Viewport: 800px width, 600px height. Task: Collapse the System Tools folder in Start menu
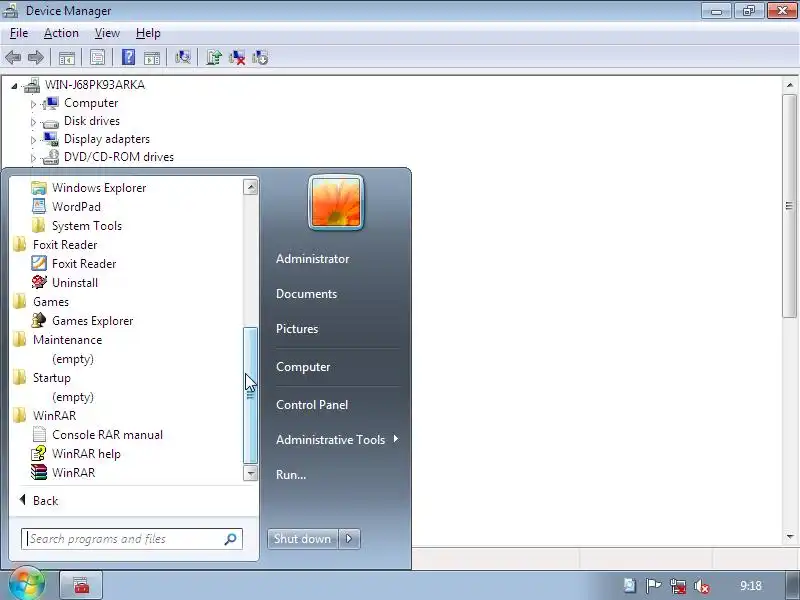[x=86, y=226]
